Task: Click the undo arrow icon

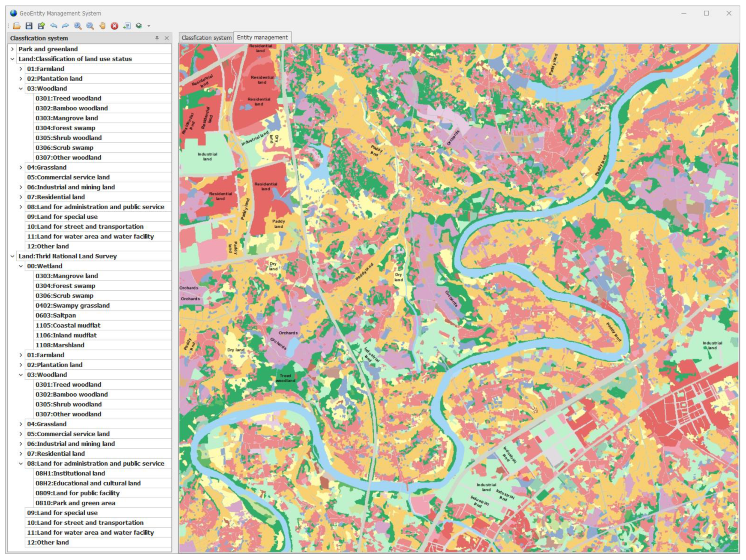Action: 54,26
